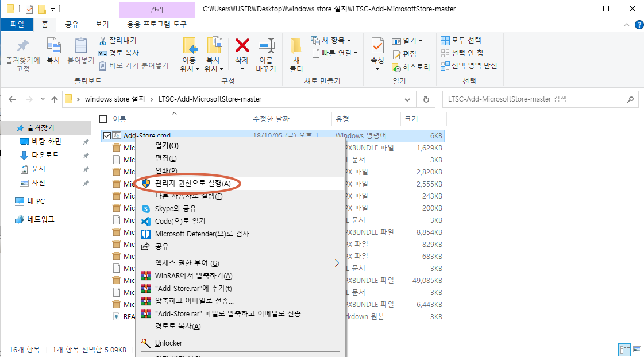Choose Unlocker in context menu
The width and height of the screenshot is (644, 357).
[x=240, y=343]
